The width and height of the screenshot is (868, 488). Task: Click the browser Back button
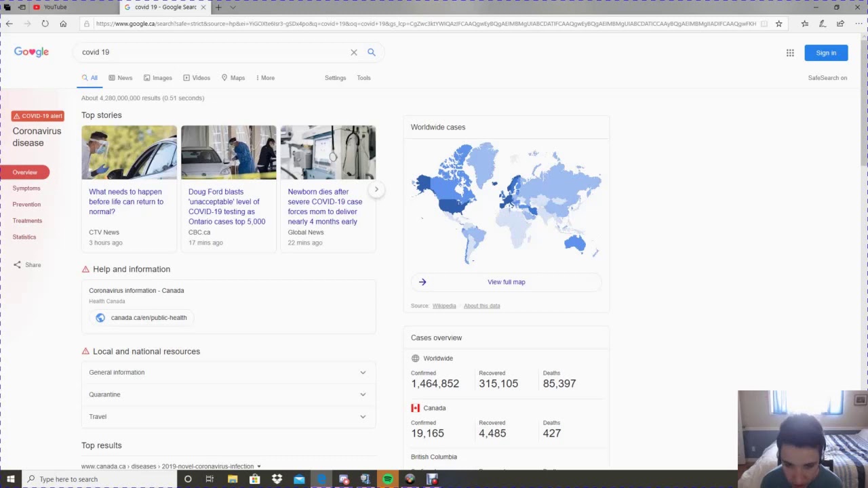(x=9, y=24)
